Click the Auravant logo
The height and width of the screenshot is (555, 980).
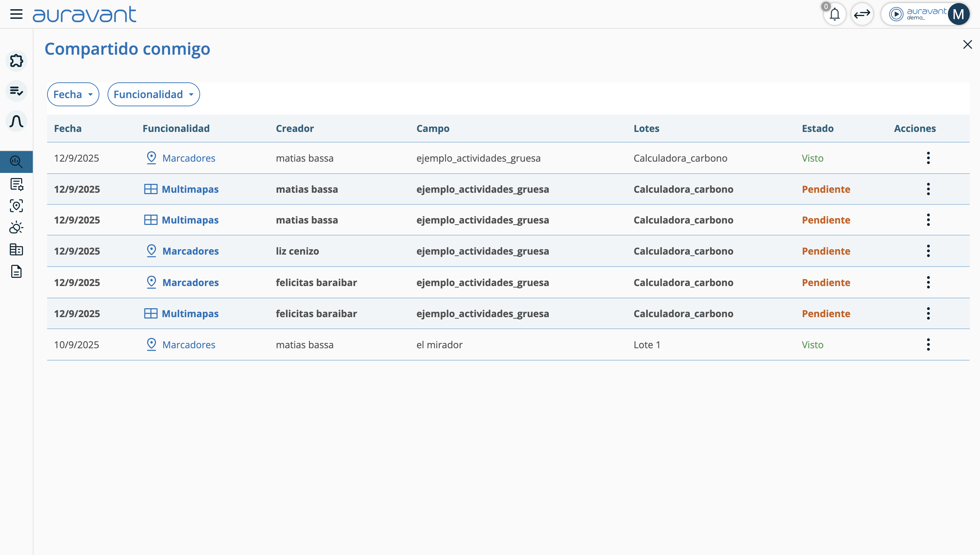tap(85, 14)
